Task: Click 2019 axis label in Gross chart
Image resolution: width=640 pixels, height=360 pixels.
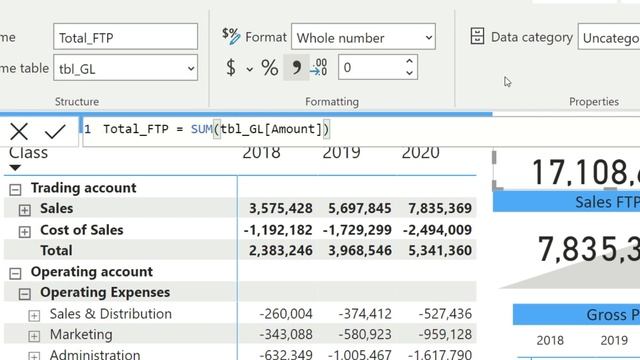Action: pyautogui.click(x=614, y=340)
